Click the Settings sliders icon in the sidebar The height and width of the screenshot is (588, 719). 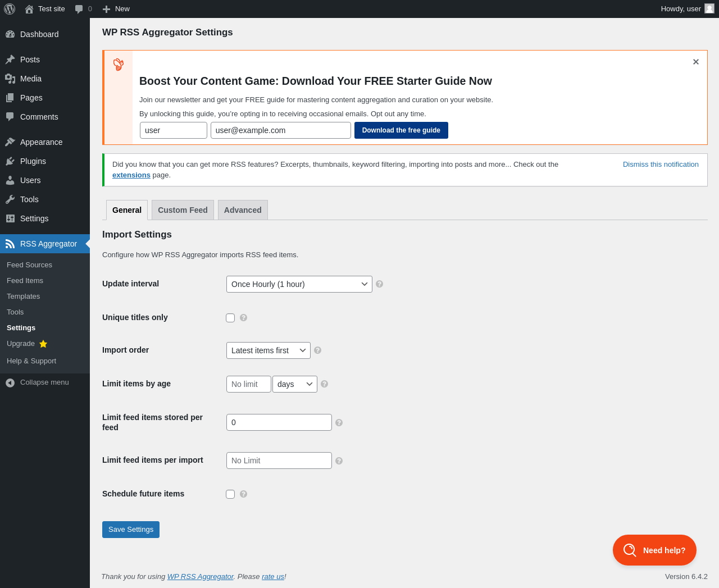10,218
